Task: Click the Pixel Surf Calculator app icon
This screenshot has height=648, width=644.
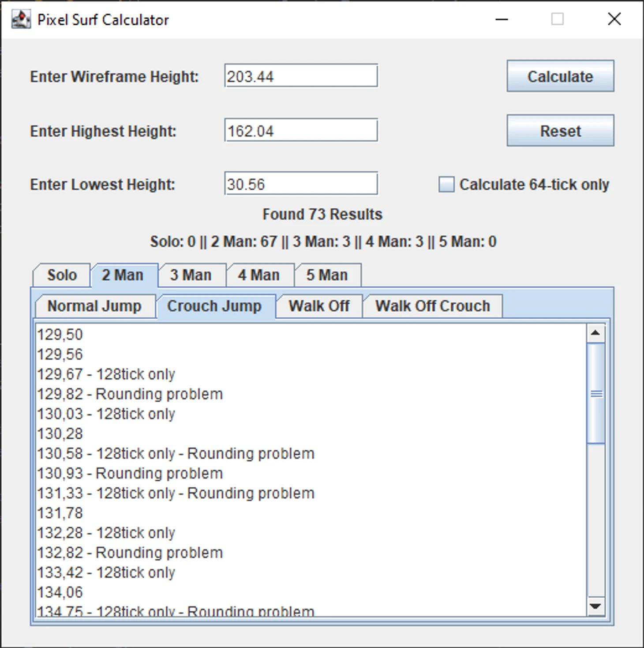Action: click(x=21, y=19)
